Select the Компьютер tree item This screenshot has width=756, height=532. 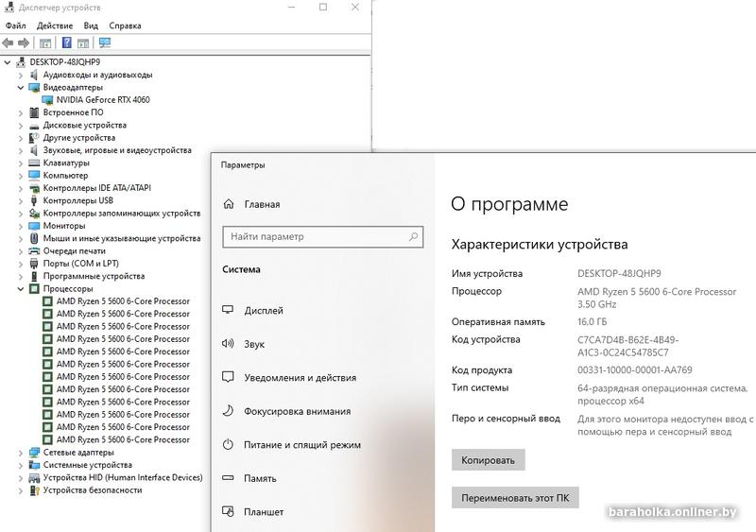click(65, 176)
